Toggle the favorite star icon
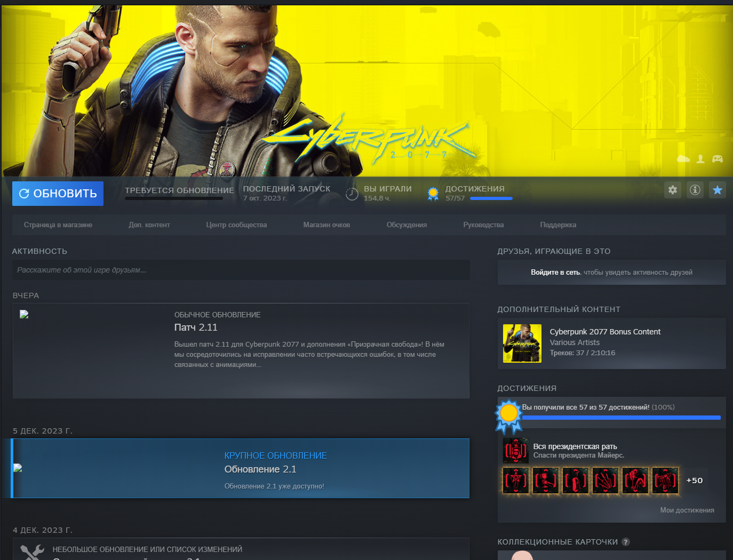The image size is (733, 560). tap(718, 190)
